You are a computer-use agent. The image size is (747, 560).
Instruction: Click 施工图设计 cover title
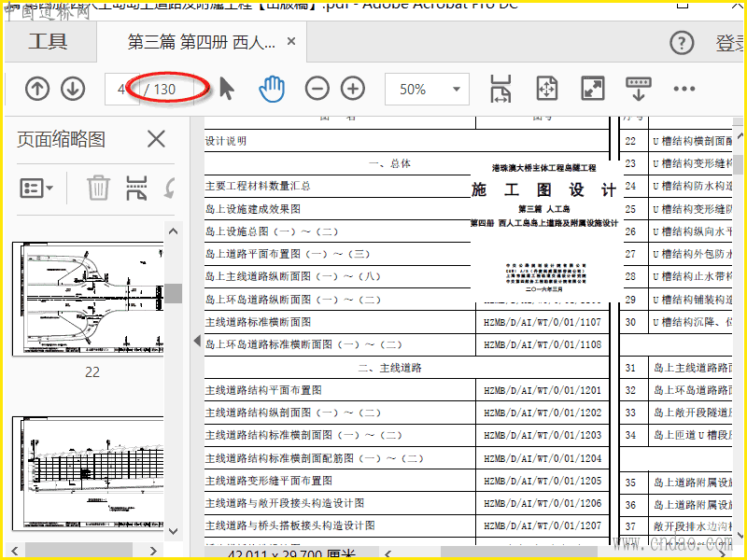[x=544, y=189]
